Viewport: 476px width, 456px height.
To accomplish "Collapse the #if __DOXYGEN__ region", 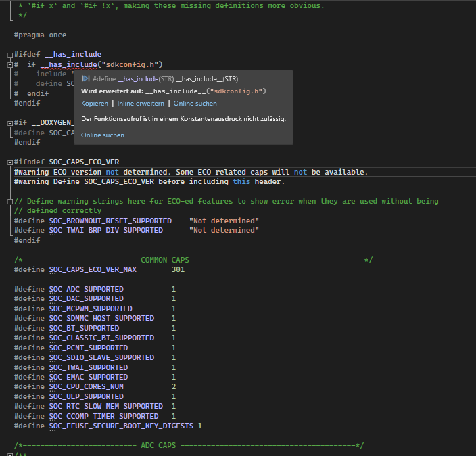I will [9, 123].
